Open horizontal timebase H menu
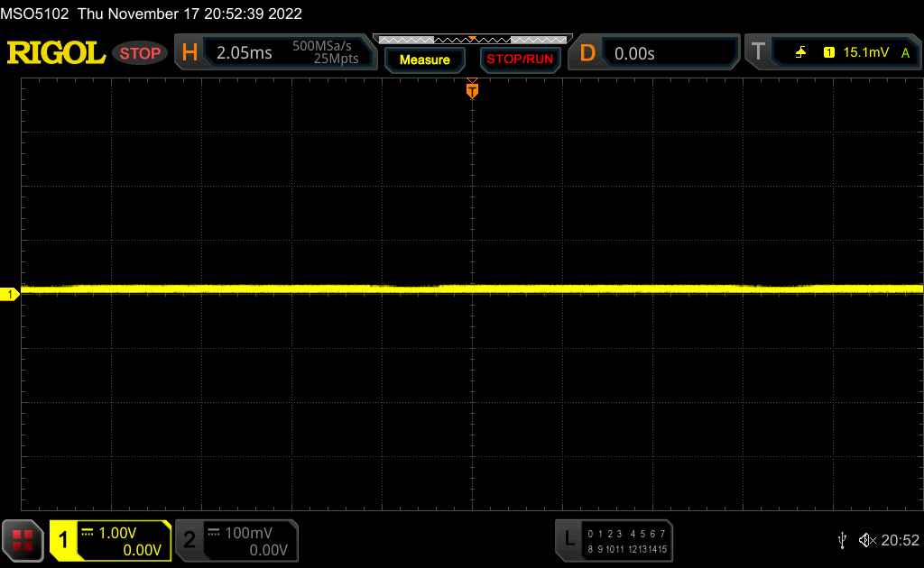 pos(189,53)
